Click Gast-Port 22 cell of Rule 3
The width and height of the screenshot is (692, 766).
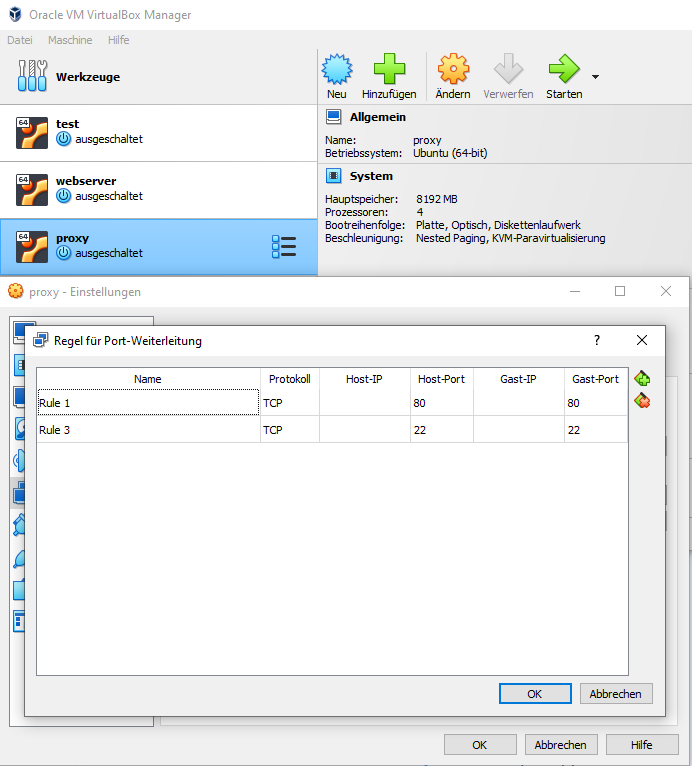[596, 429]
